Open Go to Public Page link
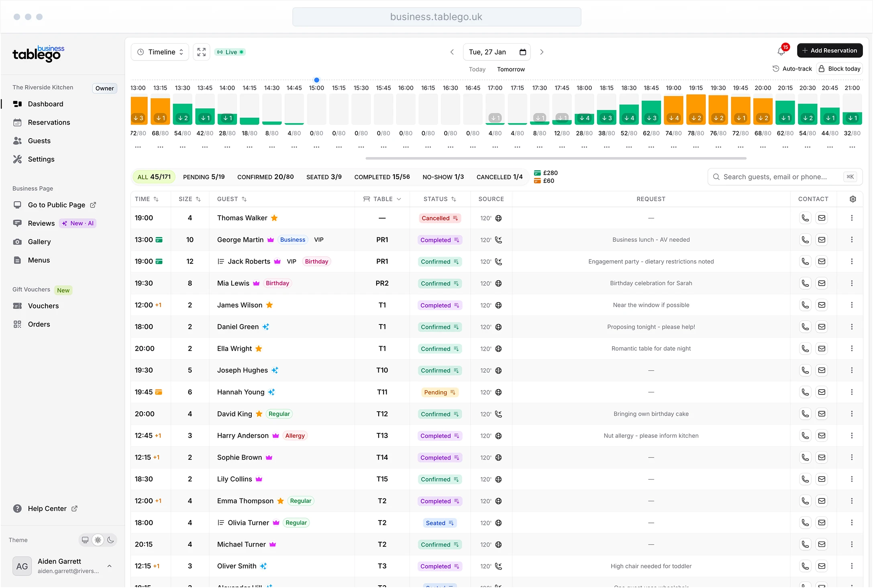This screenshot has height=588, width=873. [x=56, y=205]
